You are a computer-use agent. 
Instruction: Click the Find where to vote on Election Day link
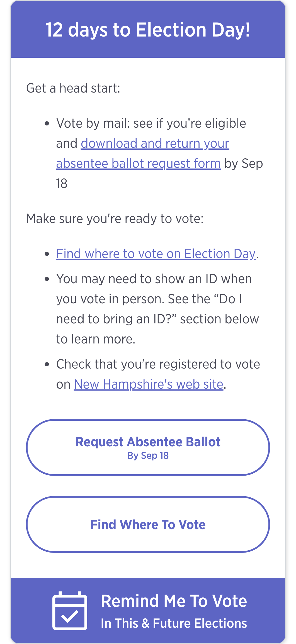point(156,253)
